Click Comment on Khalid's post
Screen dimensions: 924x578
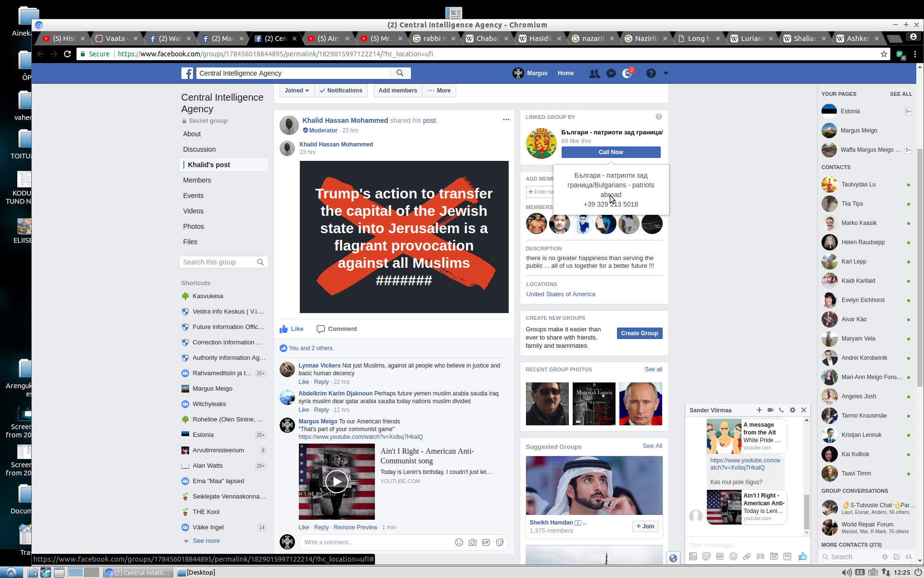337,329
